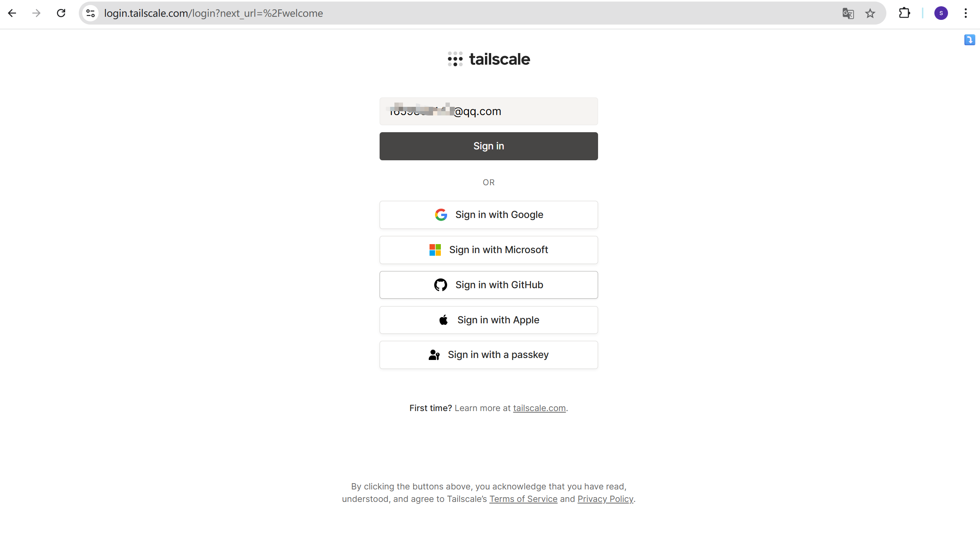The width and height of the screenshot is (980, 553).
Task: Click the blue extension icon at top right
Action: pyautogui.click(x=969, y=40)
